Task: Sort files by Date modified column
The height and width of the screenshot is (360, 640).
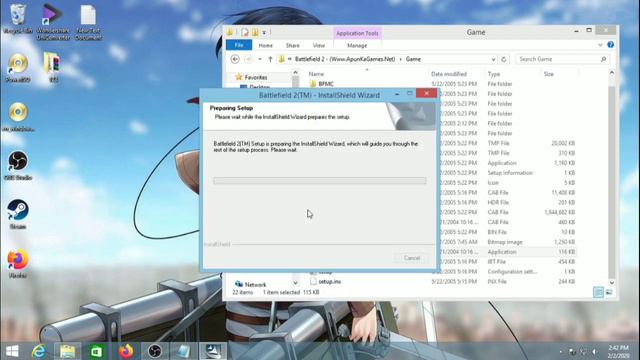Action: (449, 74)
